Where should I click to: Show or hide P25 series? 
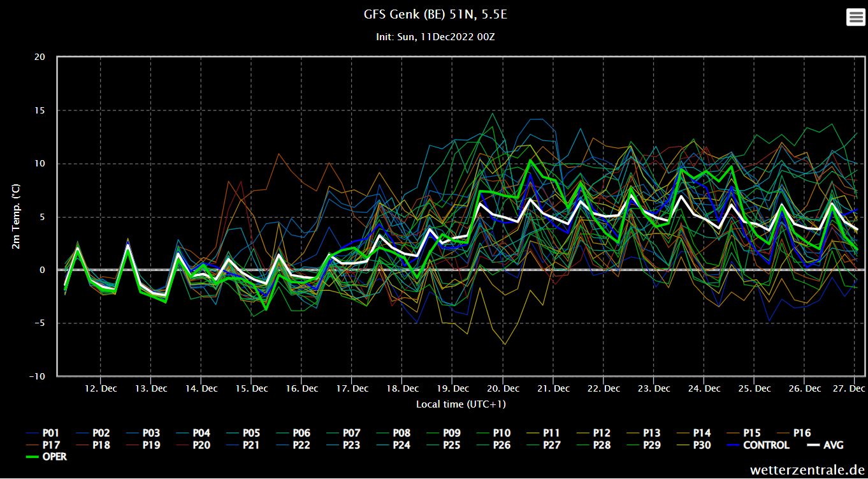click(x=444, y=445)
